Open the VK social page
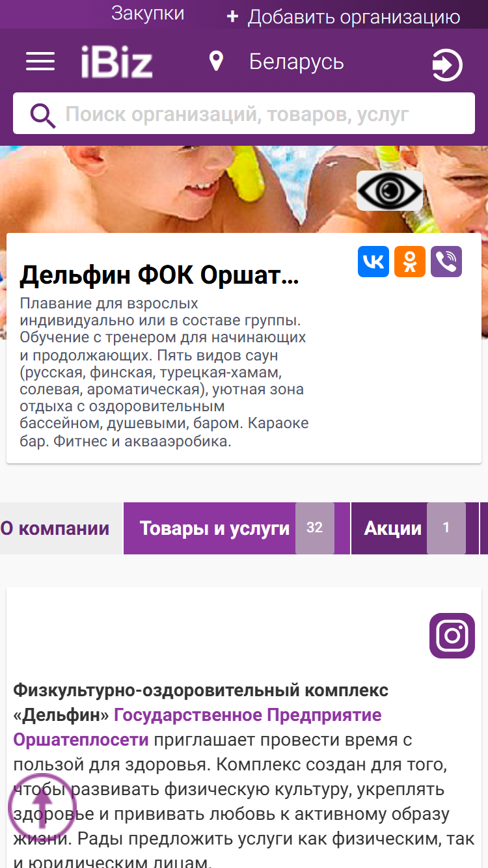Screen dimensions: 488x868 coord(373,262)
